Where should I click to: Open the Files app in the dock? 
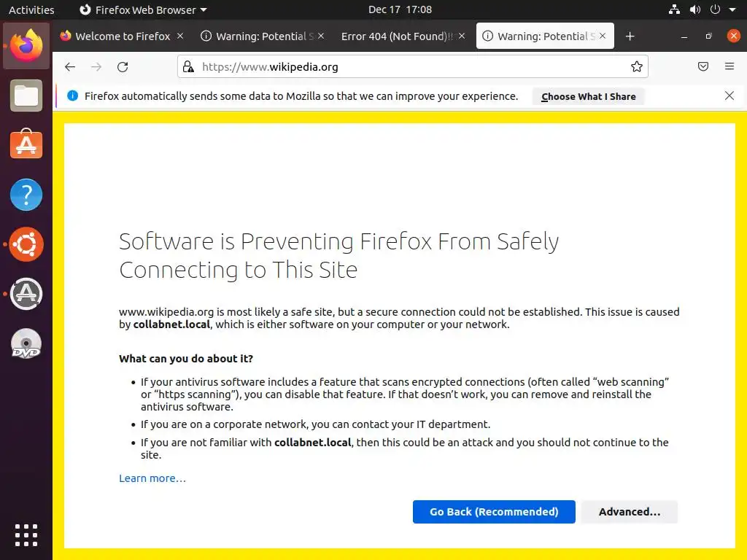(x=26, y=96)
